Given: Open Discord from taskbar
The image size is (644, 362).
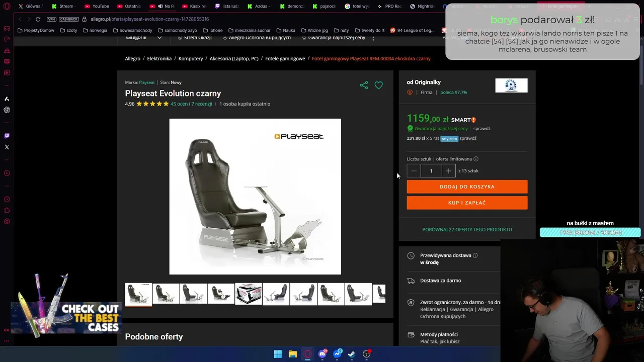Looking at the screenshot, I should (x=322, y=354).
